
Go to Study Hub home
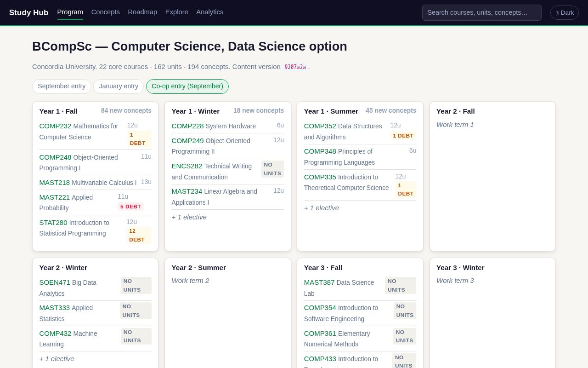(28, 12)
